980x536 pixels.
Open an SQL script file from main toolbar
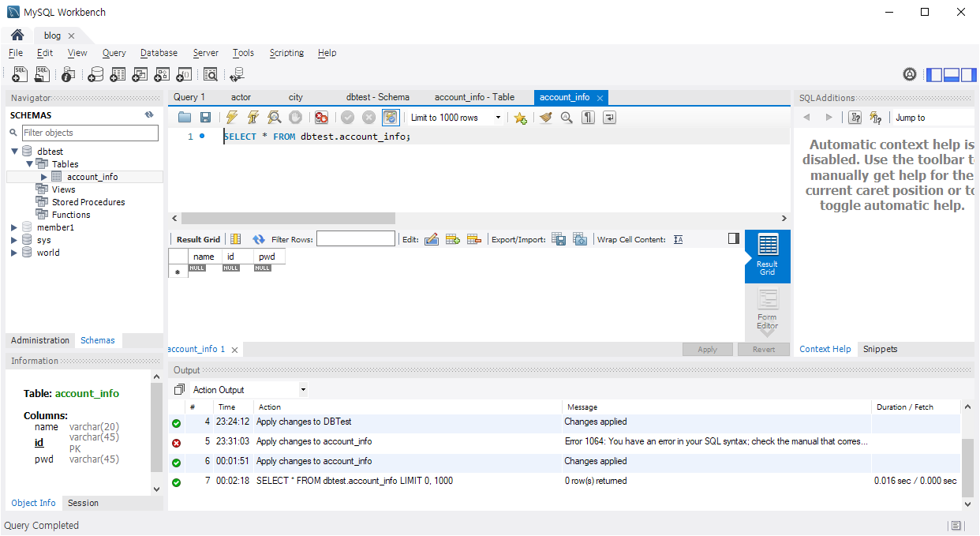click(43, 74)
